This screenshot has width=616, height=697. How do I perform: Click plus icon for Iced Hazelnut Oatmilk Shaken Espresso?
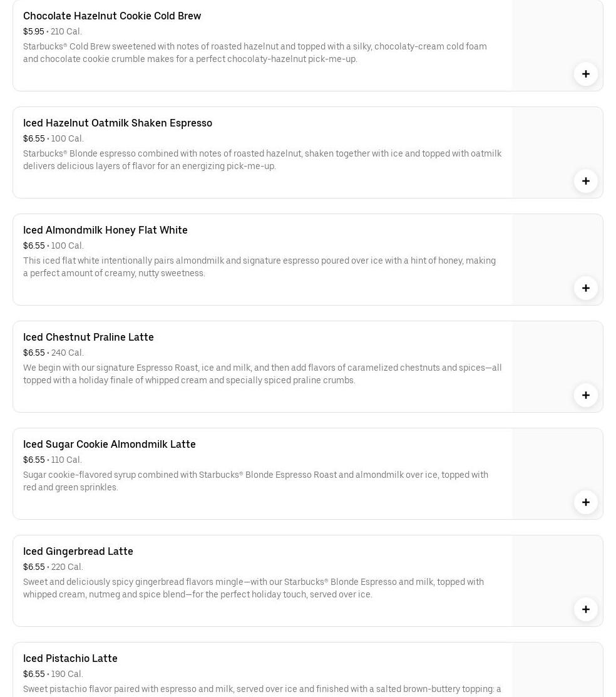point(585,181)
